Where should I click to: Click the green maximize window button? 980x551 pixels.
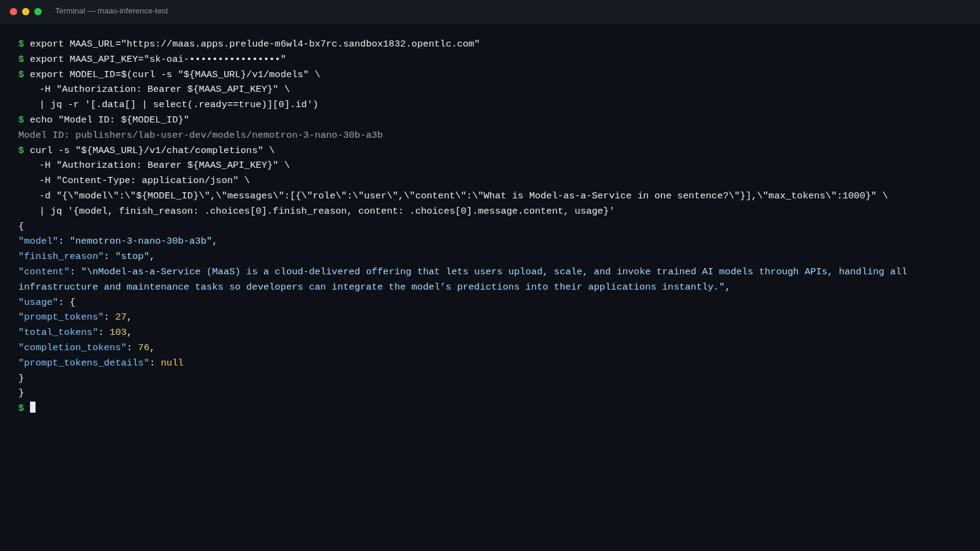38,12
